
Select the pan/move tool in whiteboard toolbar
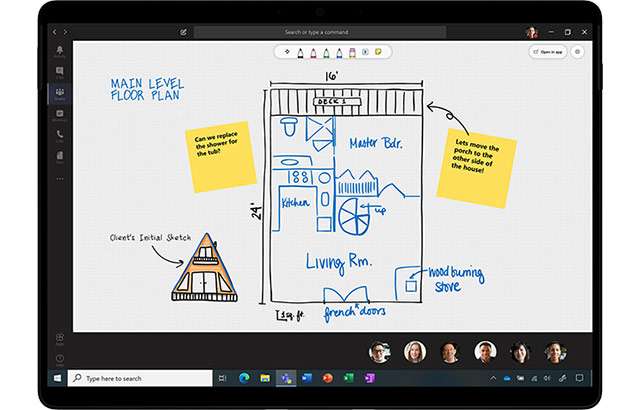(287, 52)
